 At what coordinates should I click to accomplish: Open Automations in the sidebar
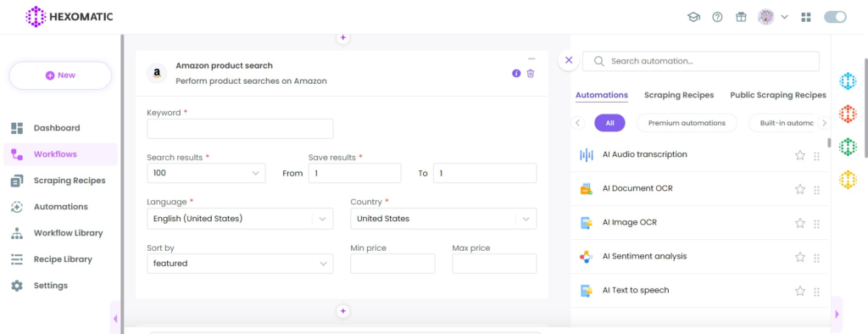click(60, 207)
